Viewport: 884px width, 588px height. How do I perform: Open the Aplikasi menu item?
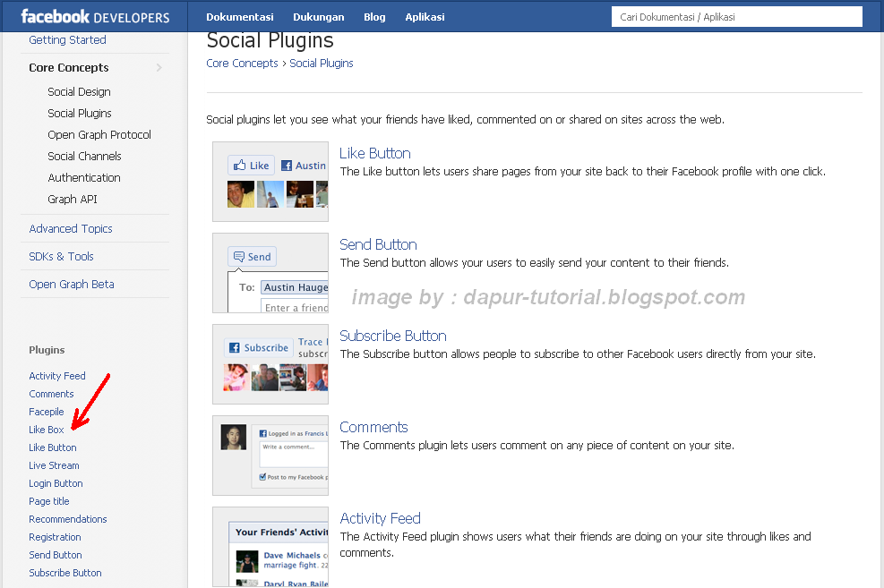(425, 17)
